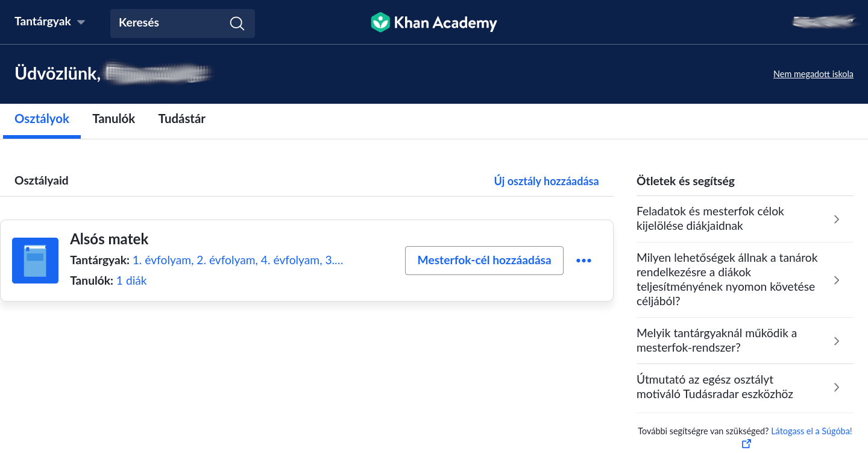
Task: Click the Mesterfok-cél hozzáadása button
Action: pyautogui.click(x=484, y=261)
